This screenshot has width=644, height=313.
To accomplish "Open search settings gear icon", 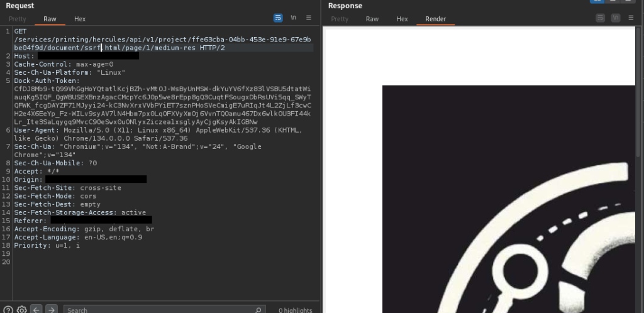I will tap(22, 310).
